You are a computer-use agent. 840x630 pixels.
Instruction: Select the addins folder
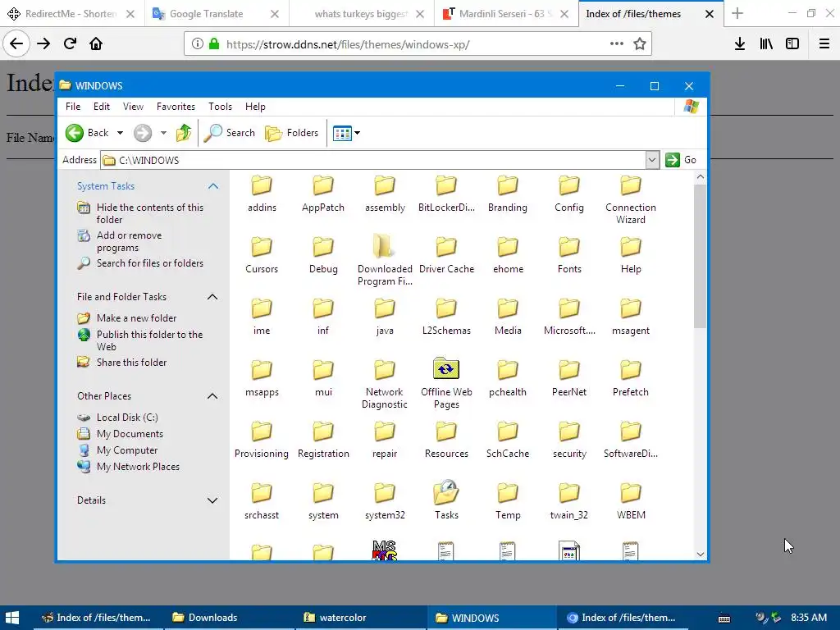point(262,194)
